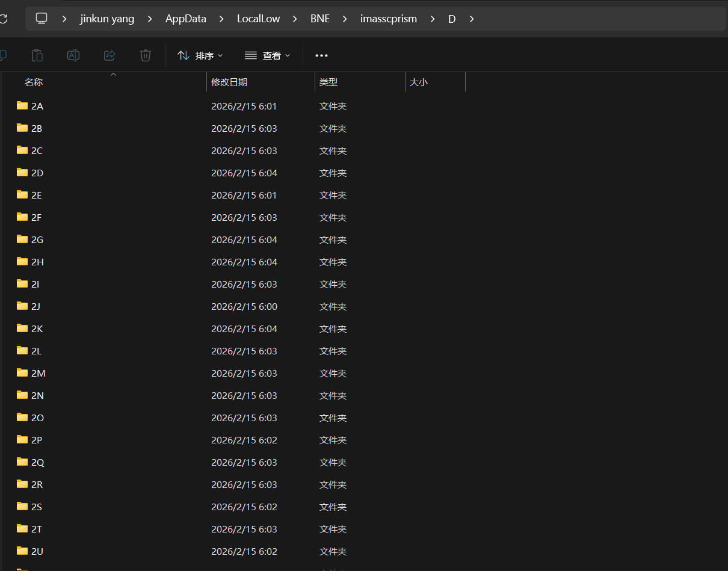Click 文件夹 type in 2H row
Viewport: 728px width, 571px height.
click(x=333, y=262)
